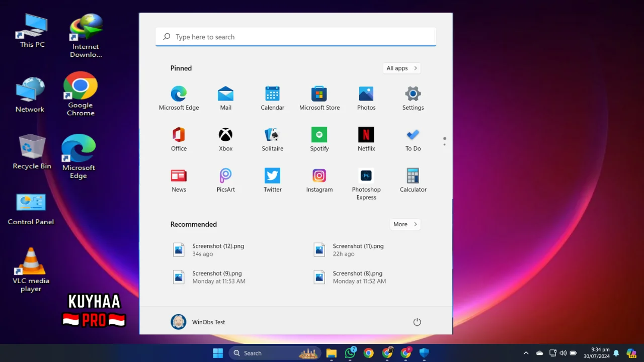Select Microsoft Edge shortcut on desktop
Screen dimensions: 644x362
[78, 157]
